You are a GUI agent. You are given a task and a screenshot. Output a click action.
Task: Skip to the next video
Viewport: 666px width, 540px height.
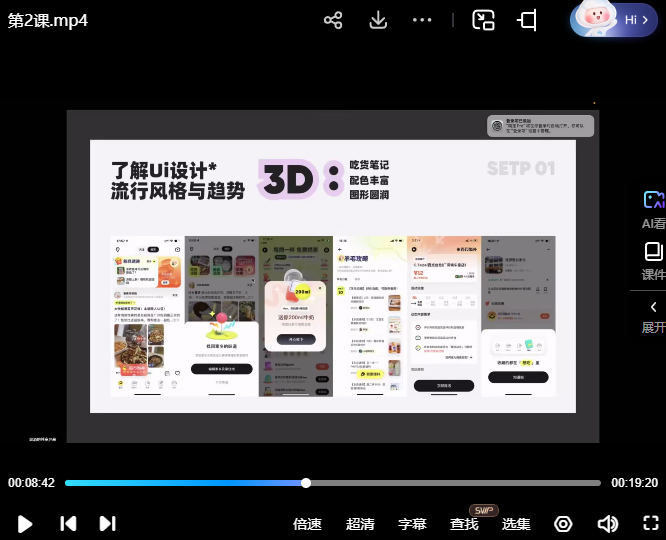(x=107, y=523)
